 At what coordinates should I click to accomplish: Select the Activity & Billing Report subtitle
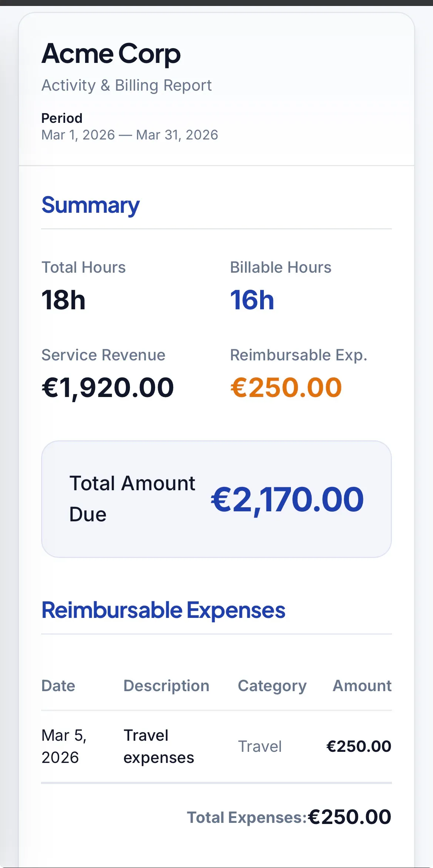pyautogui.click(x=127, y=85)
